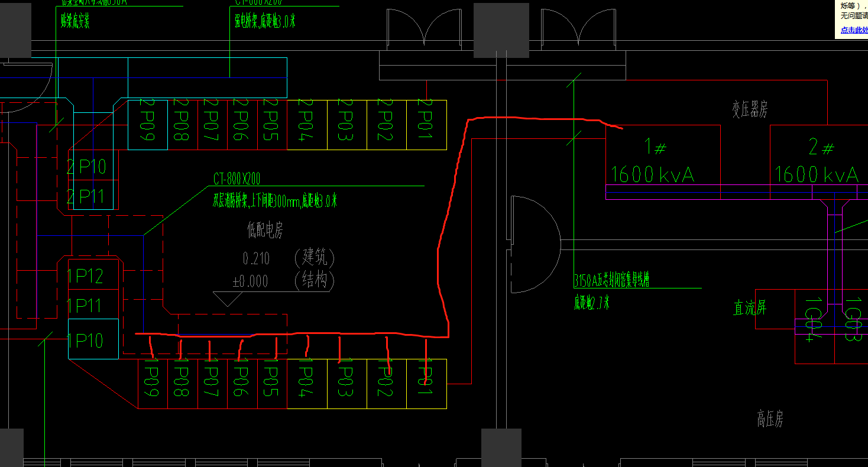
Task: Select the 2P01 cabinet label
Action: 425,121
